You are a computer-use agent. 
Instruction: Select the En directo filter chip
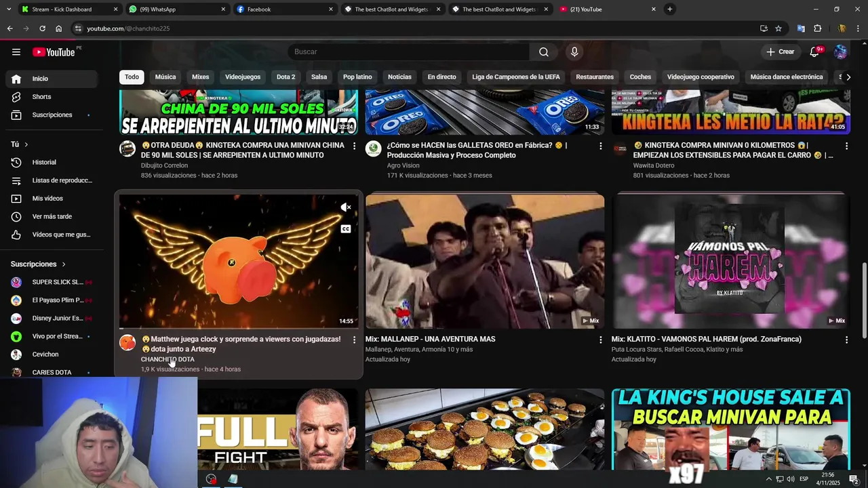coord(441,77)
